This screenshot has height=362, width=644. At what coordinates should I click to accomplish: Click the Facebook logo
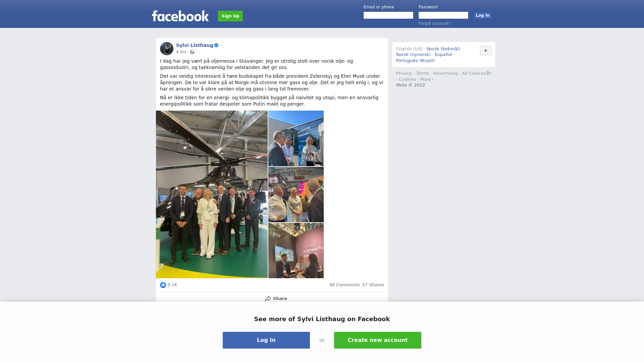coord(180,16)
